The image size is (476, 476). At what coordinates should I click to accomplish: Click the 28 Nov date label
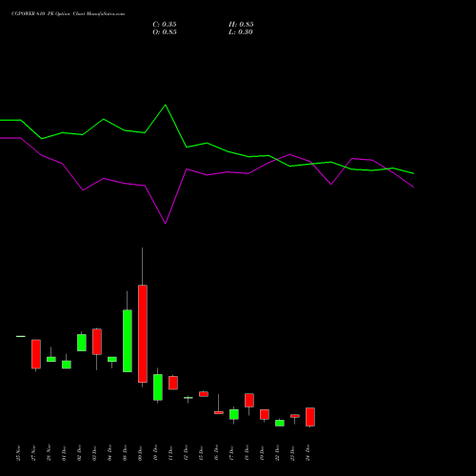click(x=49, y=453)
